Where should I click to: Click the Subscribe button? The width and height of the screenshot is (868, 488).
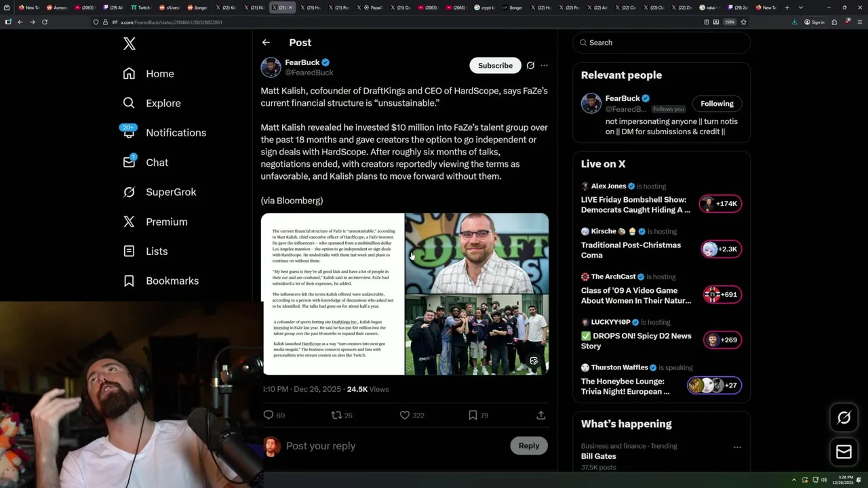click(495, 66)
